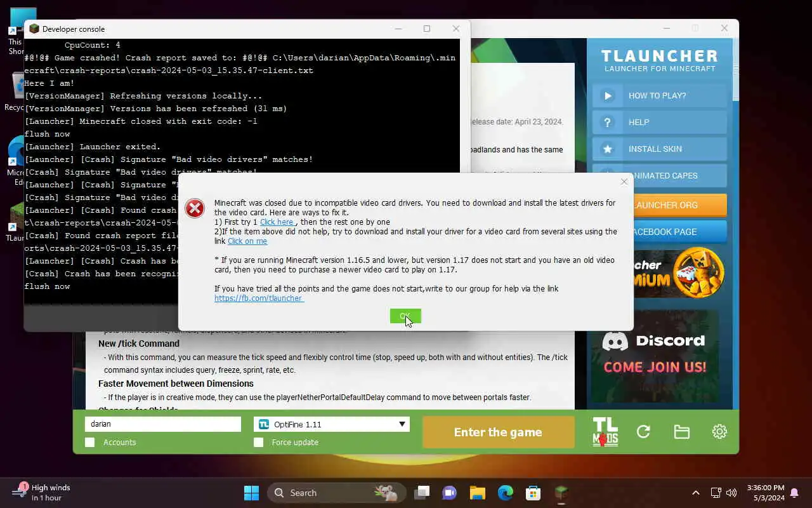Image resolution: width=812 pixels, height=508 pixels.
Task: Click "New /tick Command" heading in news
Action: (139, 344)
